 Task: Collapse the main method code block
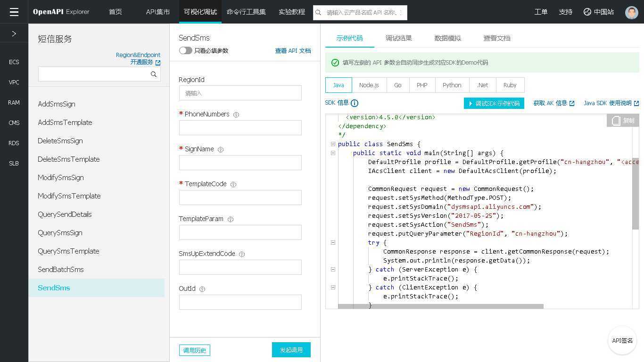333,153
